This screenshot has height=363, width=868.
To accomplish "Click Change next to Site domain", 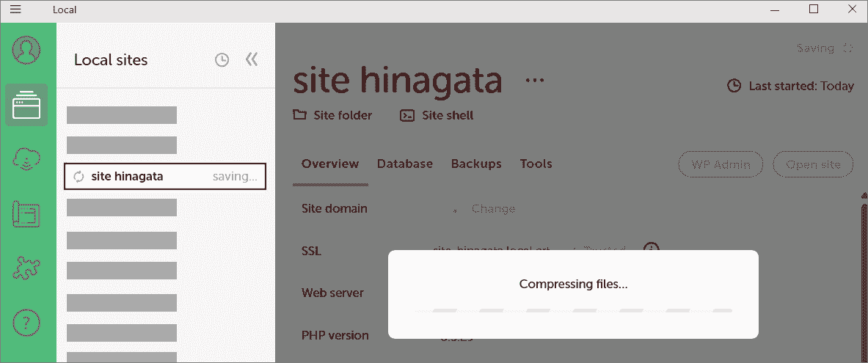I will point(493,209).
